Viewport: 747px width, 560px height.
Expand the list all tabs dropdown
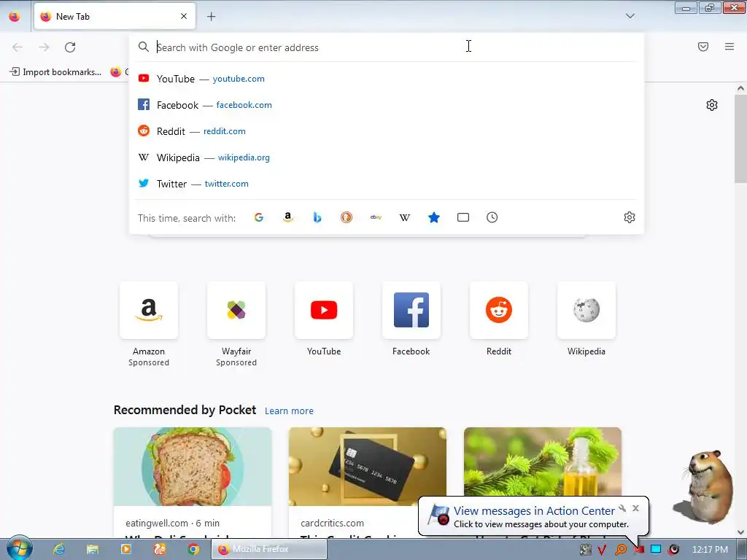(x=630, y=16)
